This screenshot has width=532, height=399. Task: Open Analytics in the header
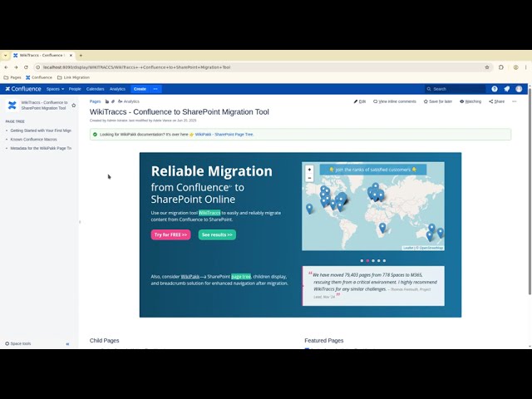[x=117, y=89]
